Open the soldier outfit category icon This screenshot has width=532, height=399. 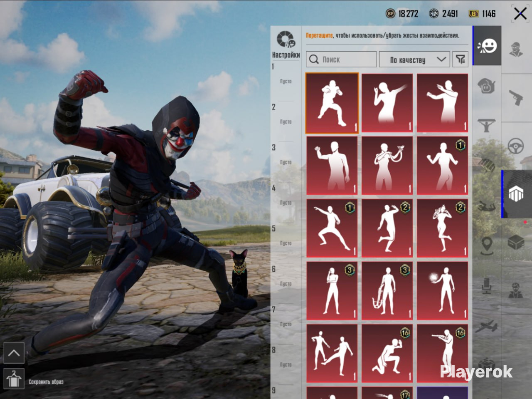tap(516, 49)
